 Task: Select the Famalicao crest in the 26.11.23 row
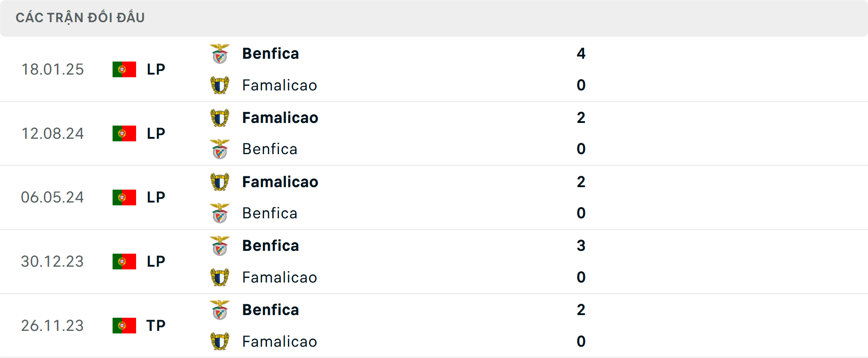pos(220,342)
